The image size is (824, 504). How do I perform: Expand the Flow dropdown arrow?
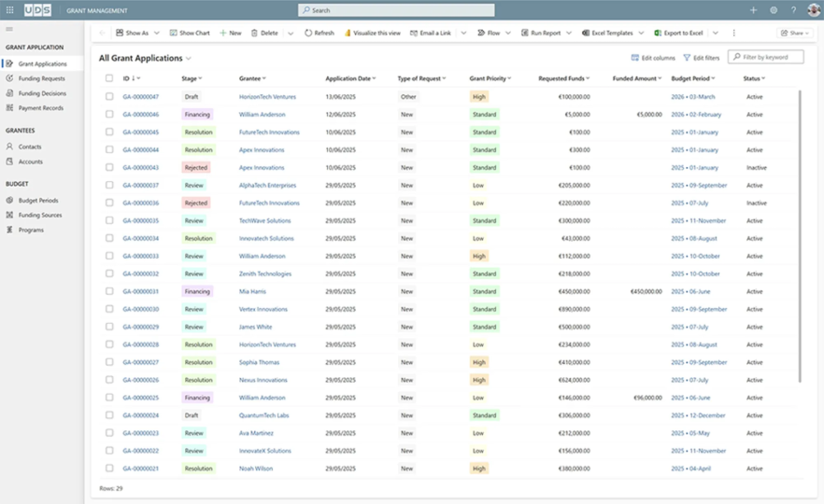click(x=507, y=33)
